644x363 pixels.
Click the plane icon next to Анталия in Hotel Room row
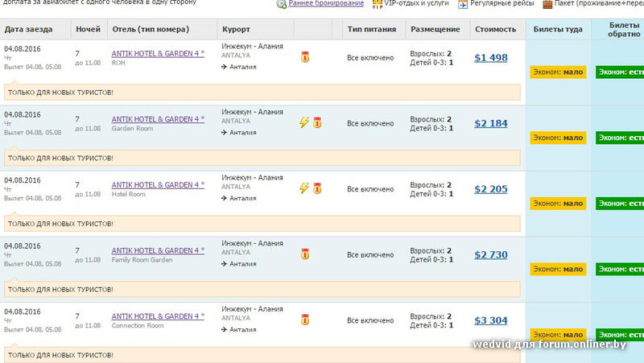coord(225,198)
